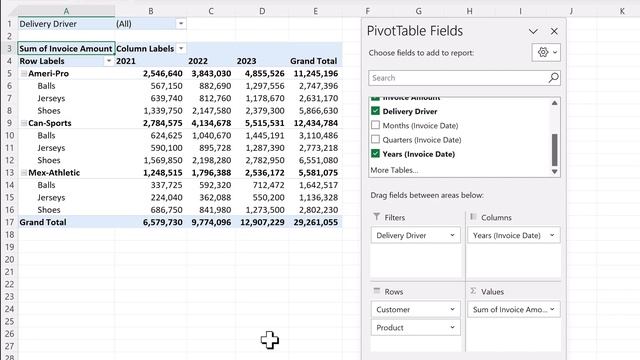Screen dimensions: 640x360
Task: Select Mex-Athletic Jerseys 2021 value 224,040
Action: tap(151, 197)
